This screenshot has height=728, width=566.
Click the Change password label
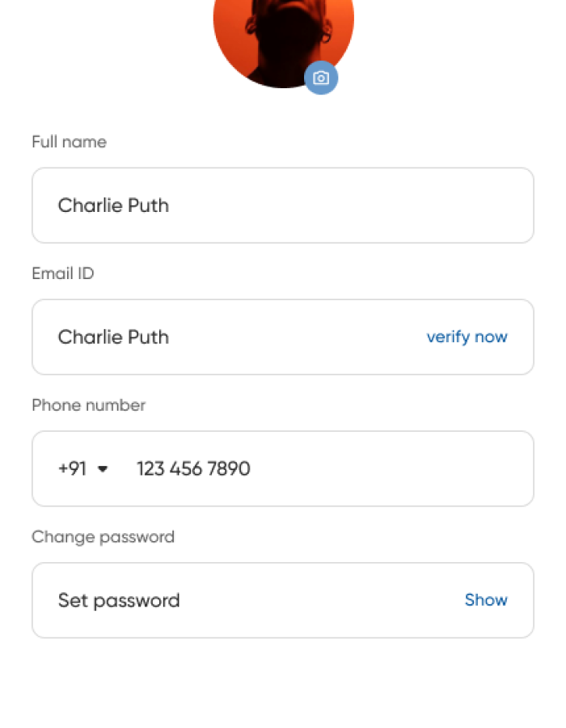[x=103, y=536]
